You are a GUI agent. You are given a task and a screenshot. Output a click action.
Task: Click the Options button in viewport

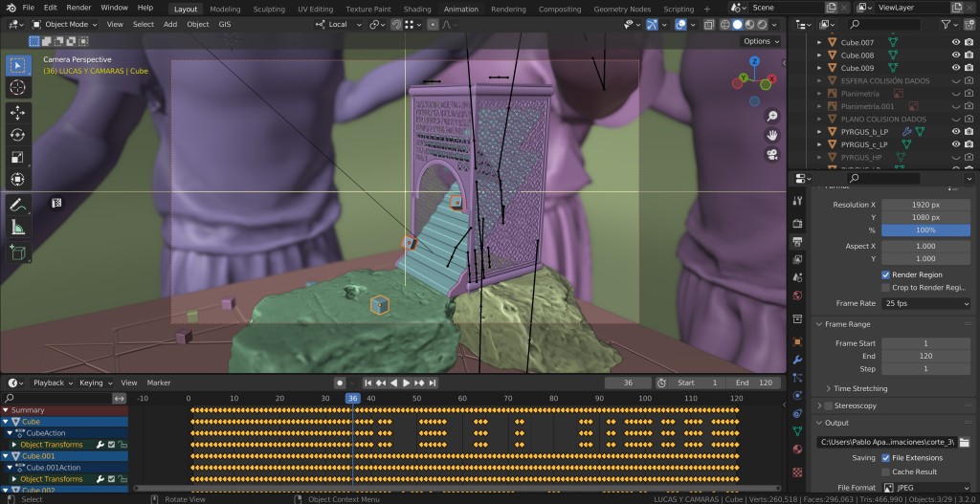click(759, 41)
